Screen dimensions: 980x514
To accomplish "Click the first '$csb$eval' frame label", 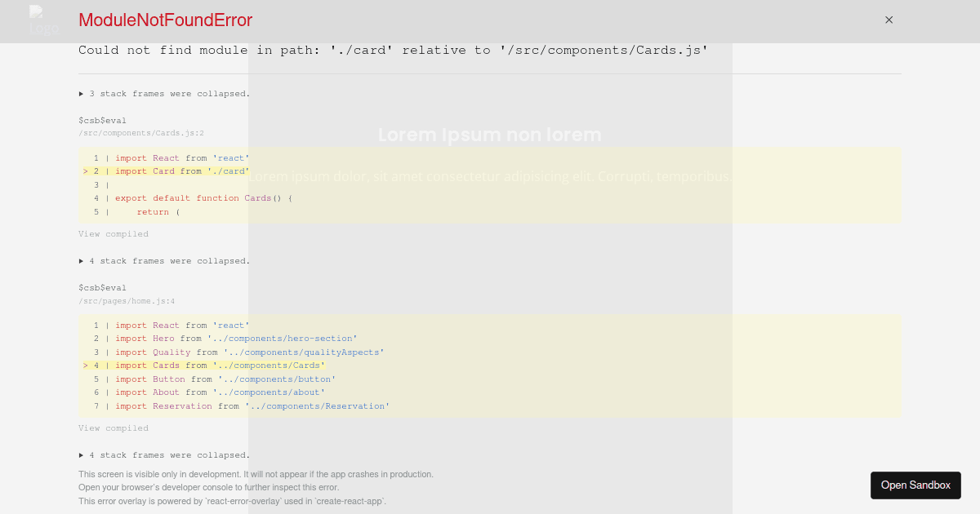I will click(x=102, y=120).
